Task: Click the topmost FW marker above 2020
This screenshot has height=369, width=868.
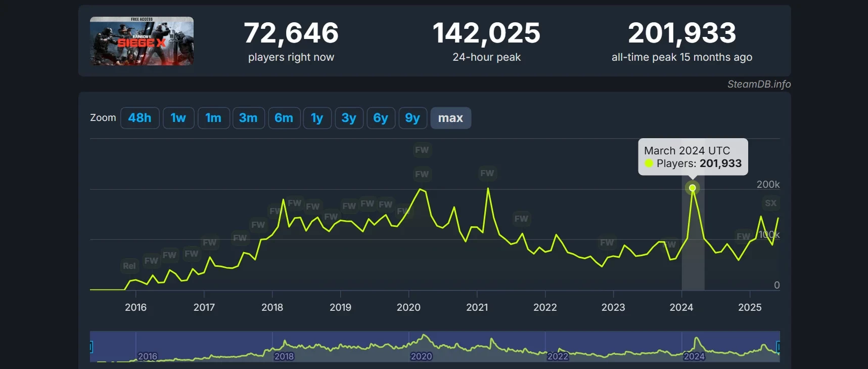Action: (x=422, y=150)
